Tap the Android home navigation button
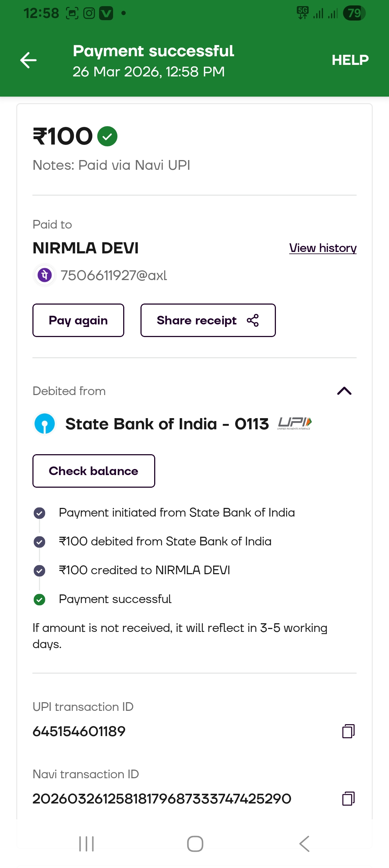The width and height of the screenshot is (389, 868). 195,844
